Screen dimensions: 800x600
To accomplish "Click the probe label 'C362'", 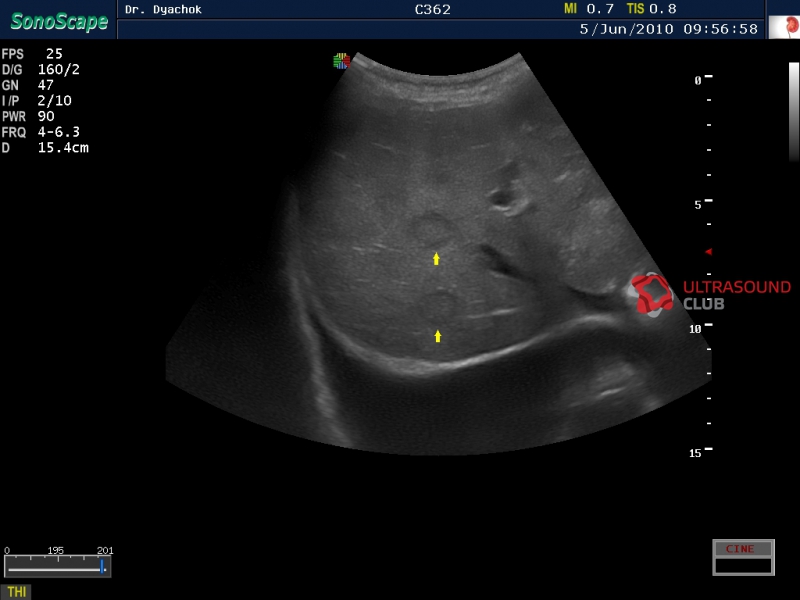I will tap(432, 10).
